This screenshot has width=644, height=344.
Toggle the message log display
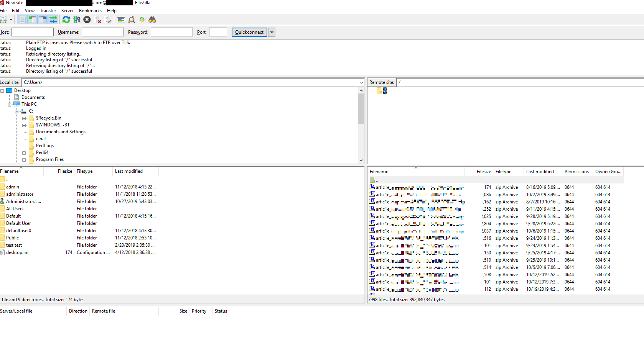click(x=22, y=20)
